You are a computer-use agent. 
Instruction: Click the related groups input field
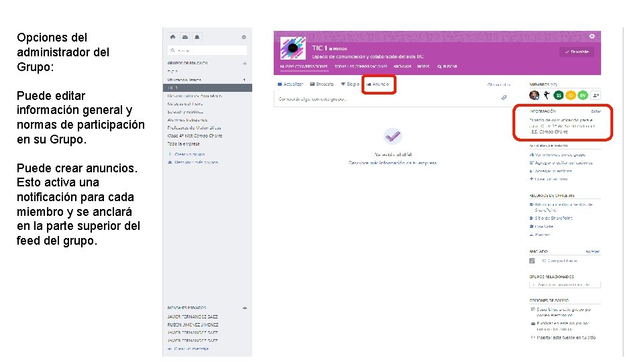click(x=565, y=284)
